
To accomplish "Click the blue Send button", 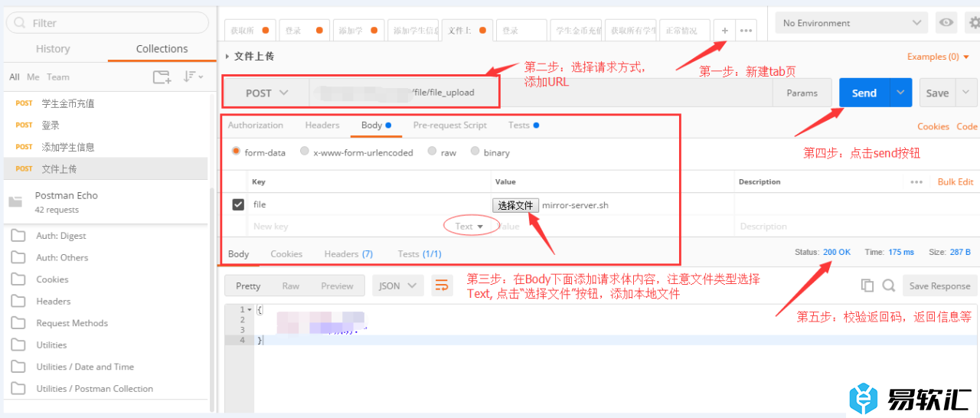I will [x=864, y=93].
